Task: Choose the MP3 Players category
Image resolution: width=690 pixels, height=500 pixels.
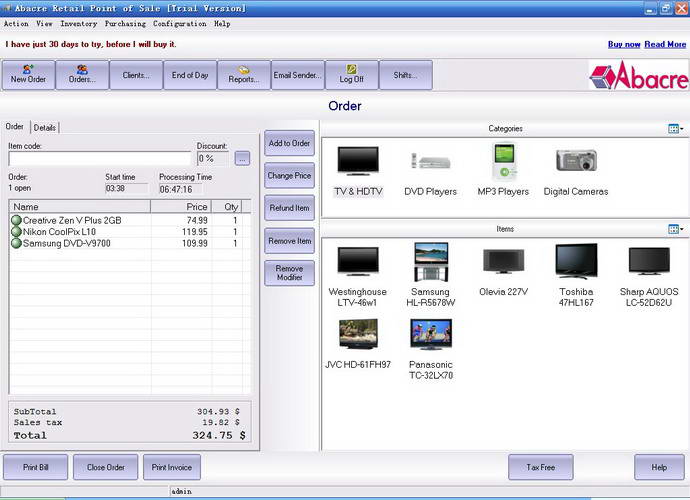Action: tap(502, 170)
